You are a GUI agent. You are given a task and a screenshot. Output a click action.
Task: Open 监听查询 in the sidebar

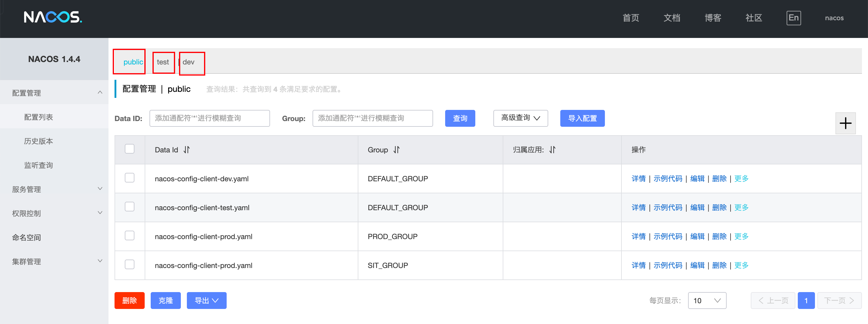pyautogui.click(x=38, y=165)
